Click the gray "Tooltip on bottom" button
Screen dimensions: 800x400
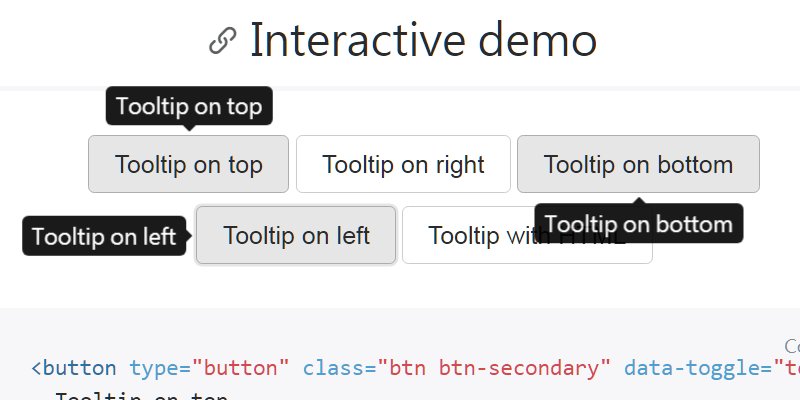(x=638, y=164)
